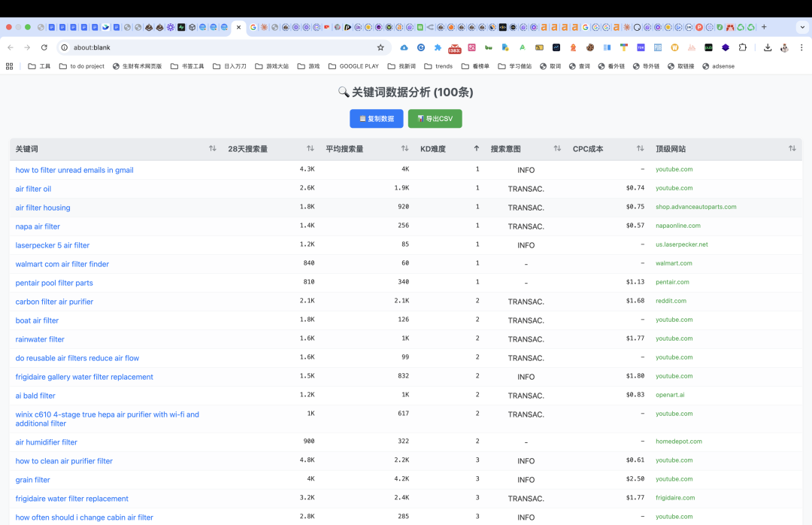Click the orange figure extension icon

pyautogui.click(x=573, y=47)
